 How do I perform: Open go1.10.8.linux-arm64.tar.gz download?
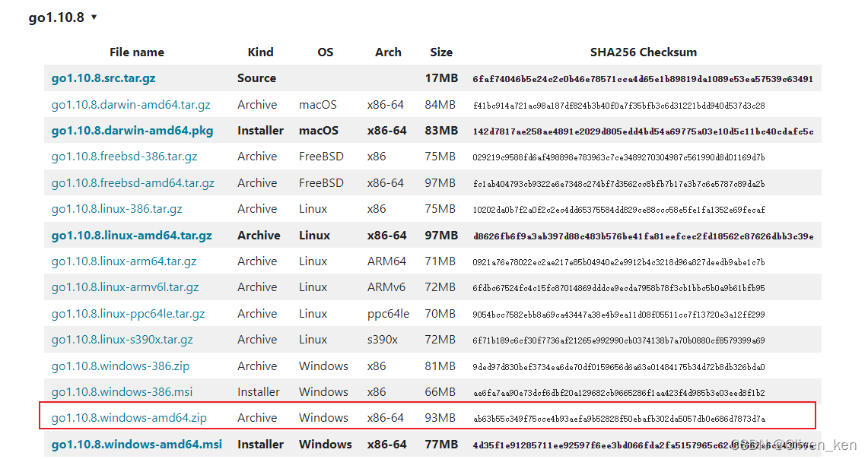coord(124,261)
